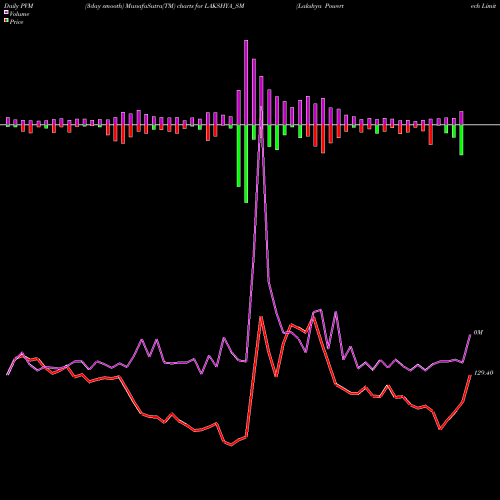Select the Volume legend label
The image size is (500, 500).
[19, 14]
